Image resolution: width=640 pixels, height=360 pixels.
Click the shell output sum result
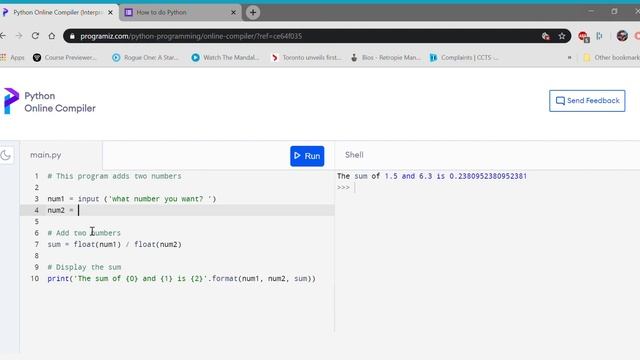(x=432, y=176)
